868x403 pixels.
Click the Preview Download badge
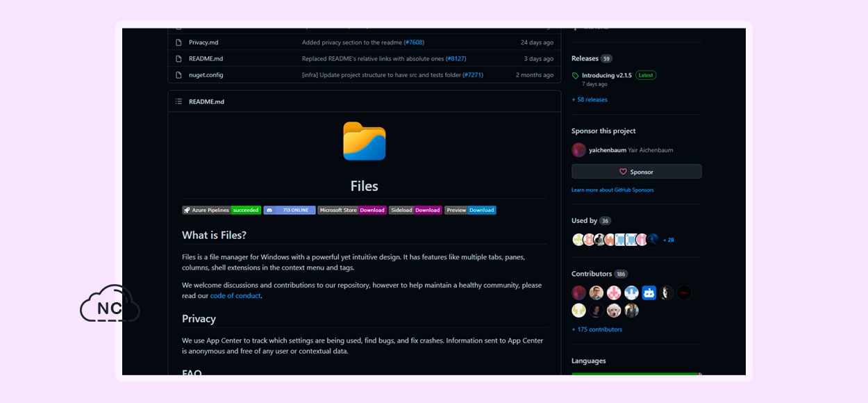(470, 210)
